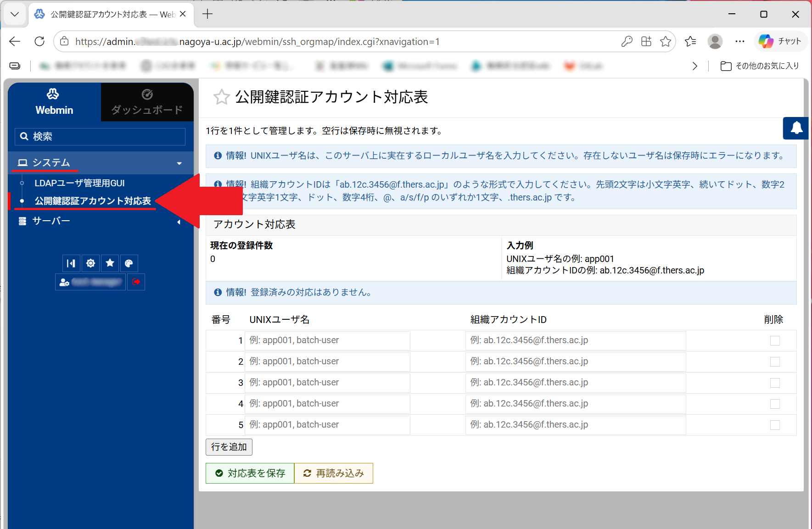Image resolution: width=812 pixels, height=529 pixels.
Task: Open the extensions icon in the address bar
Action: [x=646, y=42]
